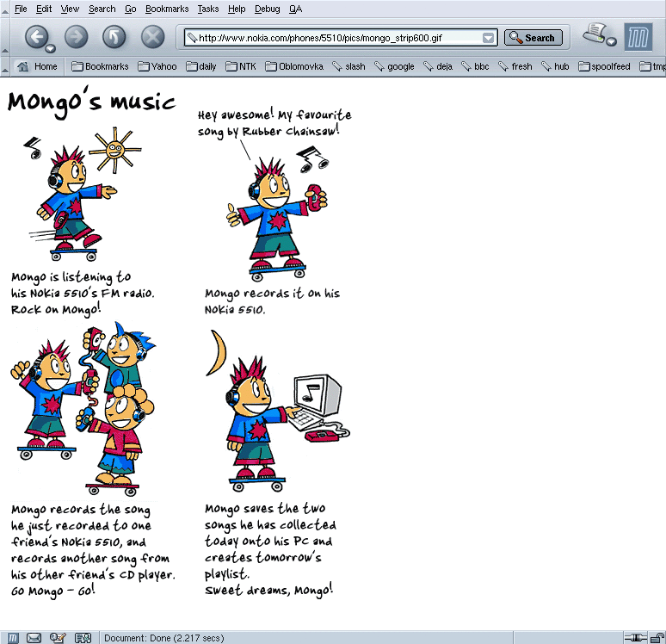Open Mail from the status bar envelope icon
This screenshot has height=644, width=666.
34,638
